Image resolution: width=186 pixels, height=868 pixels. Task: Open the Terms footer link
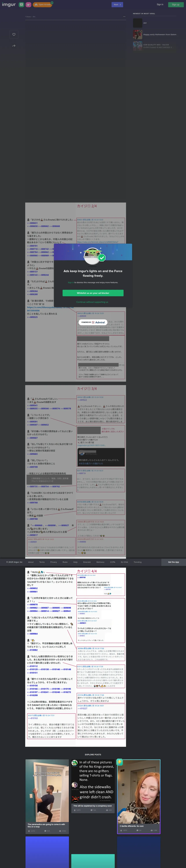[42, 562]
